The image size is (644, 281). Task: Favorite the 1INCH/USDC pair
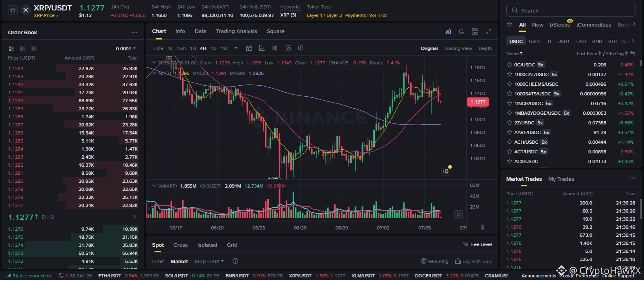pos(510,103)
